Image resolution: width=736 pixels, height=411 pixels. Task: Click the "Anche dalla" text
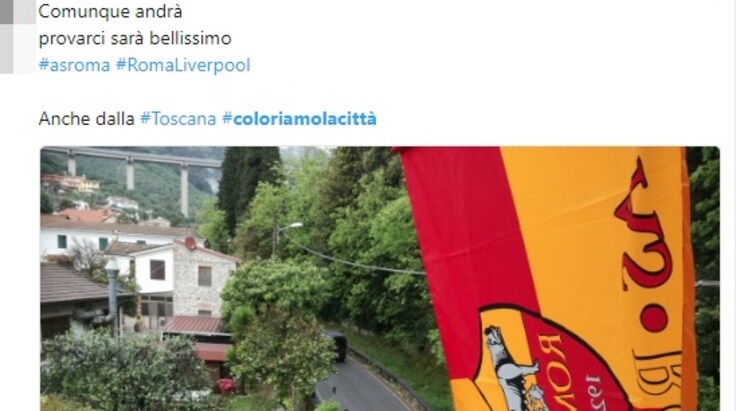pos(86,119)
